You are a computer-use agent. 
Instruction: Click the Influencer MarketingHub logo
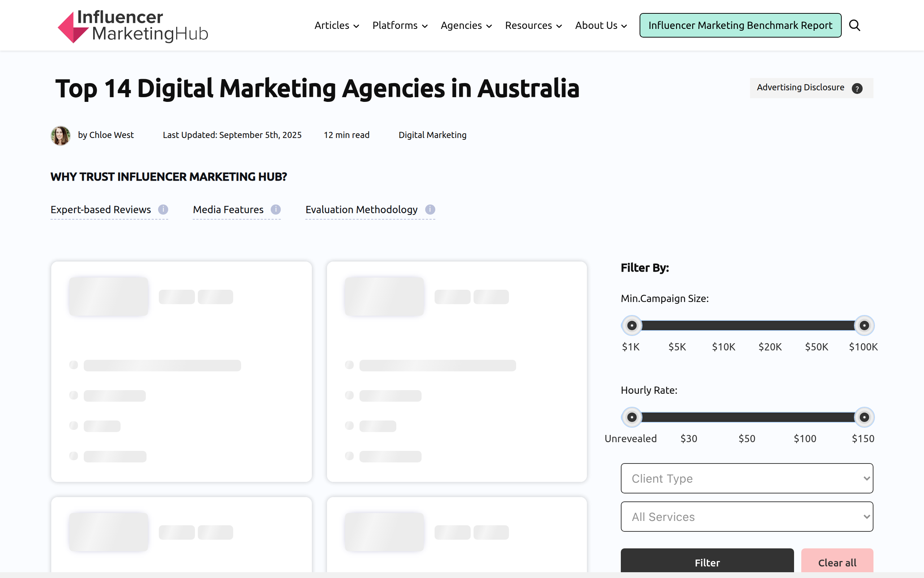[x=133, y=26]
